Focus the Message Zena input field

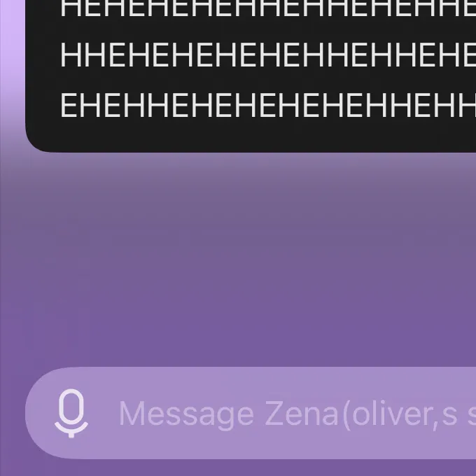click(251, 413)
